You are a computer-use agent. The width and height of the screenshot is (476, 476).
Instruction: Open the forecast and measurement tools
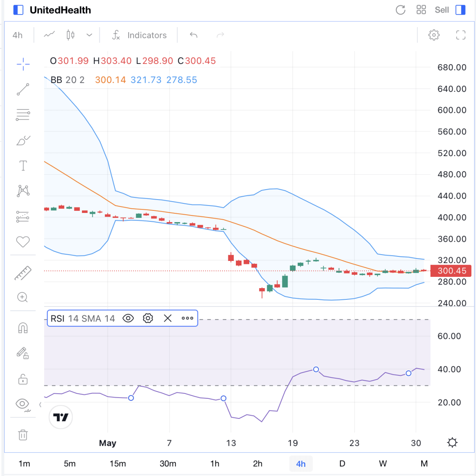pyautogui.click(x=23, y=217)
